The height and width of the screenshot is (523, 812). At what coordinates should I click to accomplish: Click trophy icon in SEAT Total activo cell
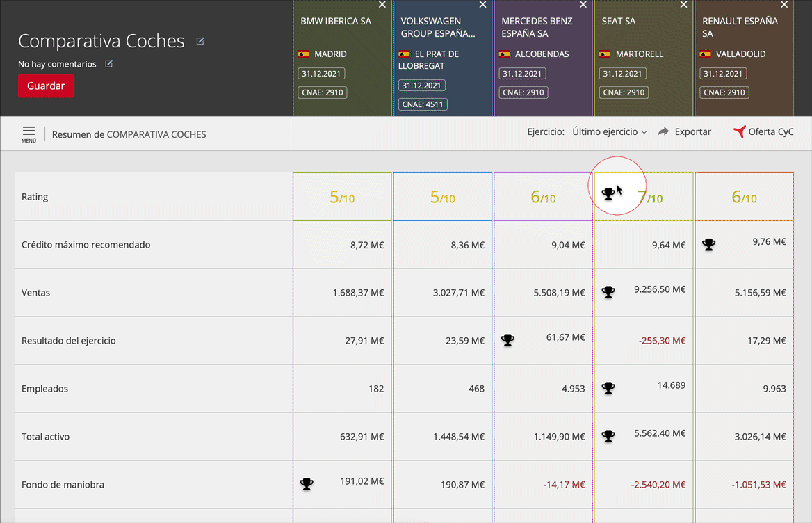[608, 436]
